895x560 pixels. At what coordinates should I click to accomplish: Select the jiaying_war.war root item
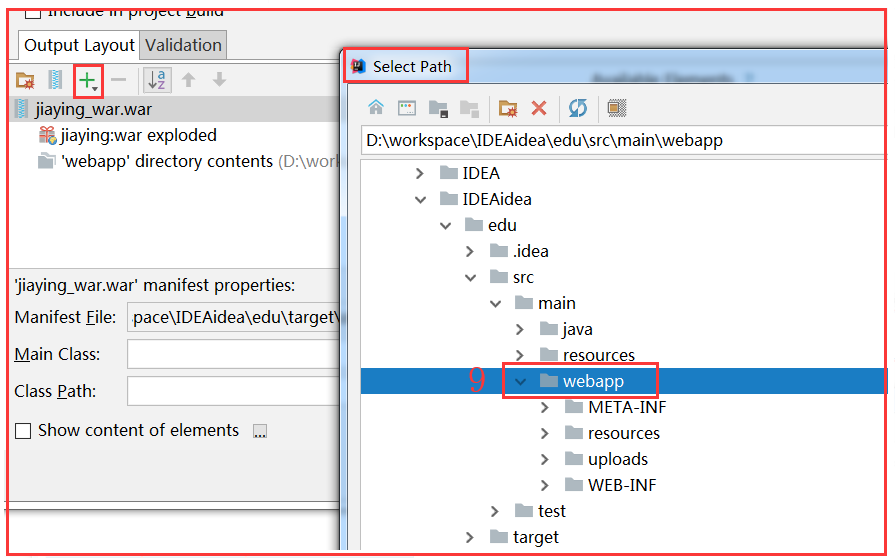[x=174, y=109]
